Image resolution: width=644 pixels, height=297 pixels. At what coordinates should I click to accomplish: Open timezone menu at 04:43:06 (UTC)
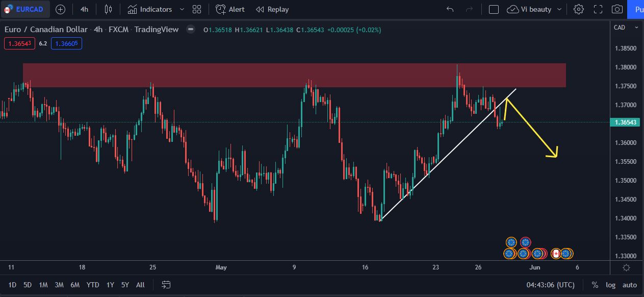tap(551, 285)
